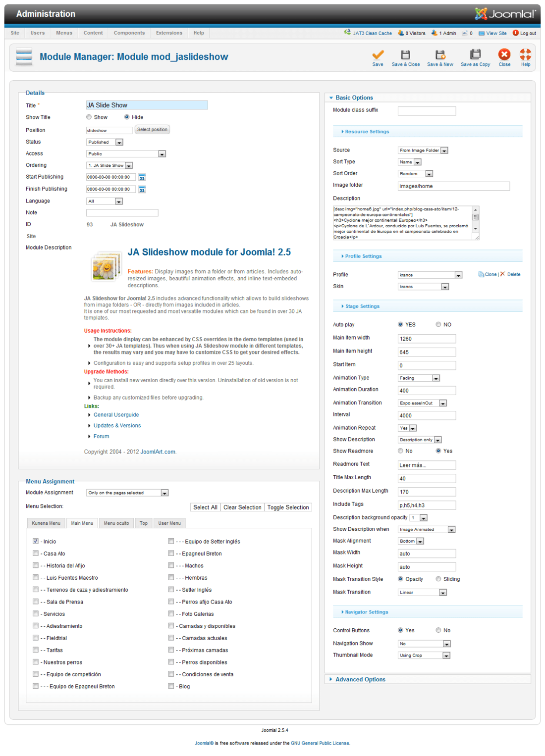Viewport: 545px width, 756px height.
Task: Open the Animation Type dropdown
Action: click(419, 378)
